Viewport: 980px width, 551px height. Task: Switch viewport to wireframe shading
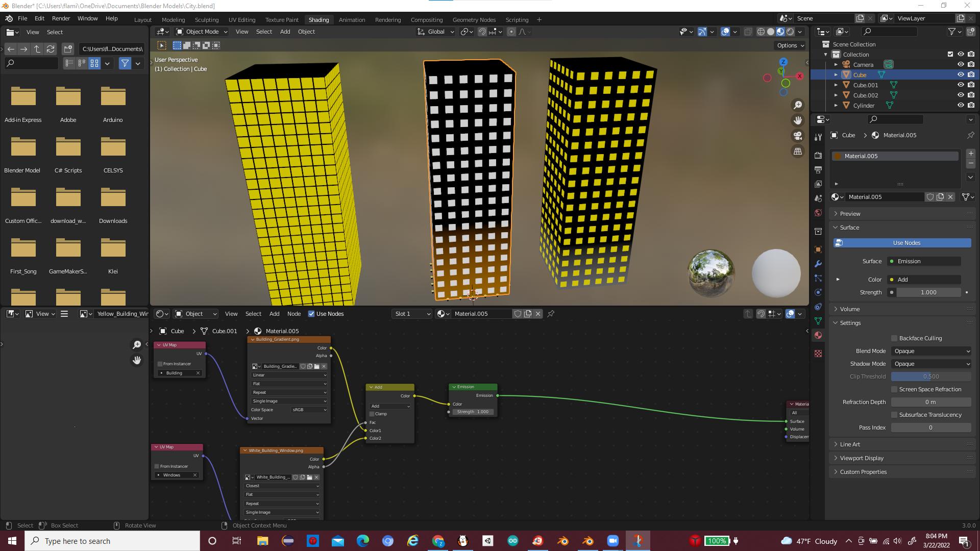[761, 32]
